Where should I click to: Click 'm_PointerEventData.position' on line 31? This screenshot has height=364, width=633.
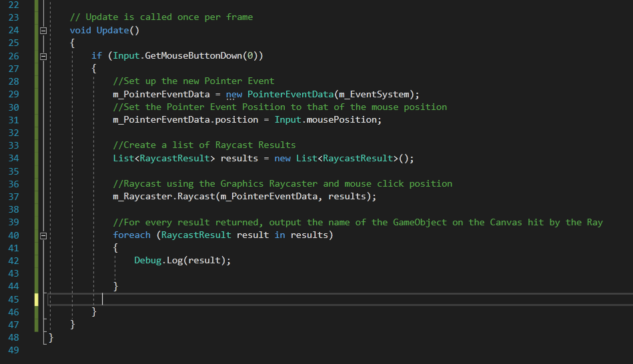185,120
